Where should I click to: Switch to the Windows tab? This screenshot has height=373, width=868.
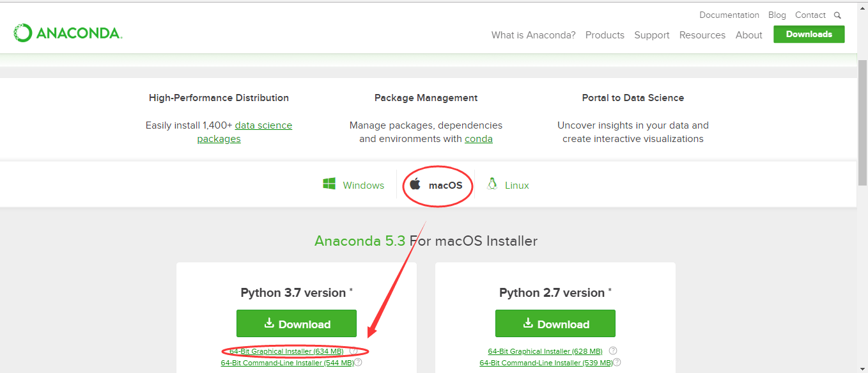(x=353, y=185)
